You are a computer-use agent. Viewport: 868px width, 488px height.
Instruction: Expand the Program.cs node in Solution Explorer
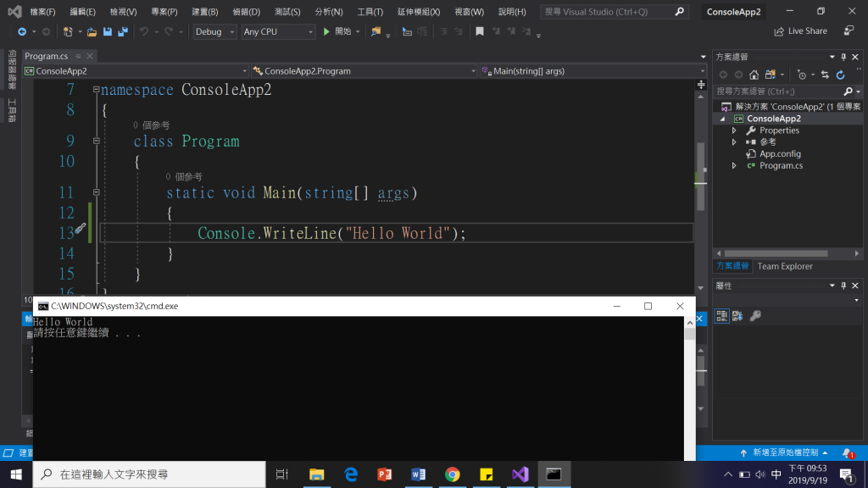735,165
